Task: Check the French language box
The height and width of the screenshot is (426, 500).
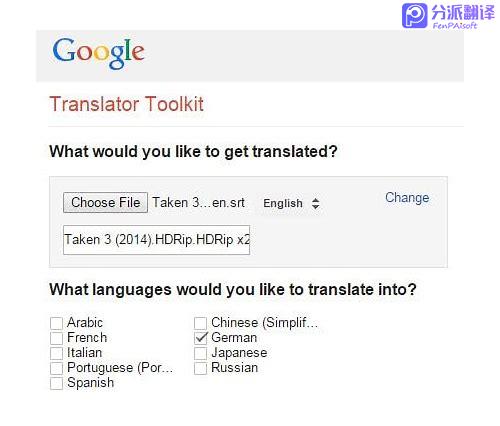Action: [56, 338]
